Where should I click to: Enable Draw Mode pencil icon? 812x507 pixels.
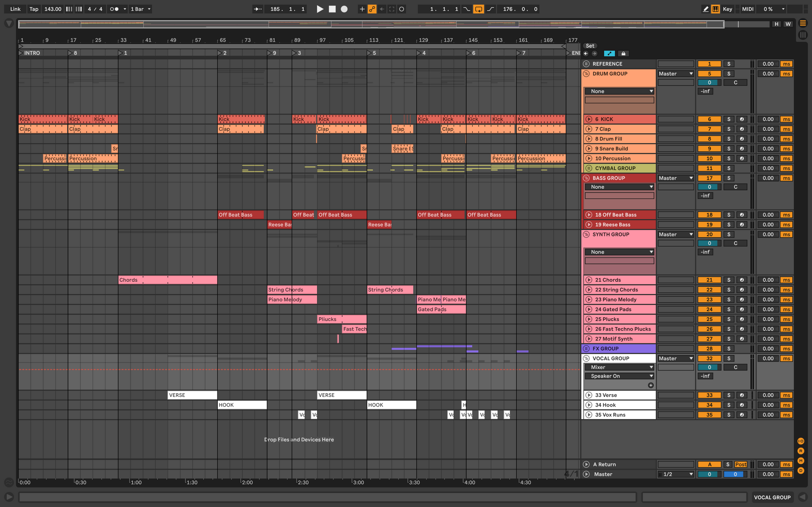click(705, 9)
